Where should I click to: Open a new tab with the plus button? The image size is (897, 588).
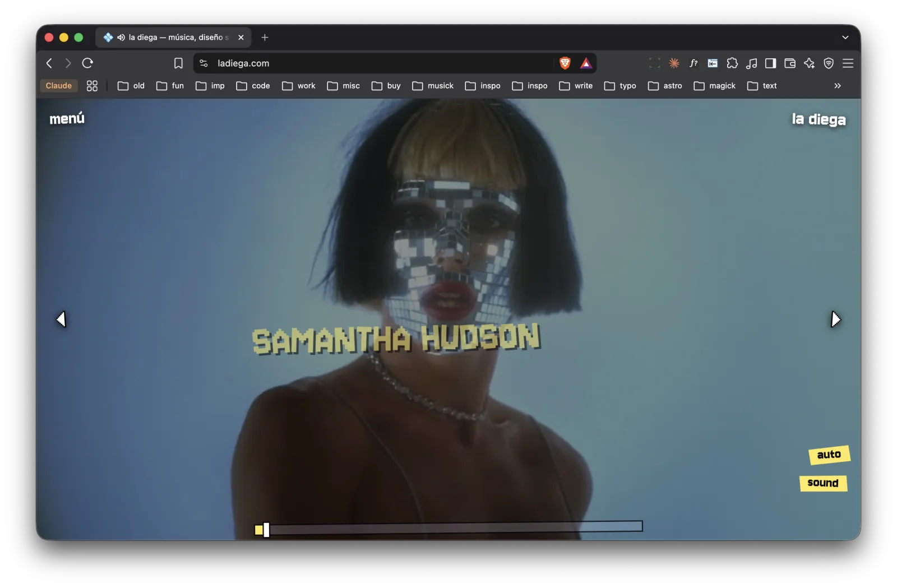click(265, 38)
